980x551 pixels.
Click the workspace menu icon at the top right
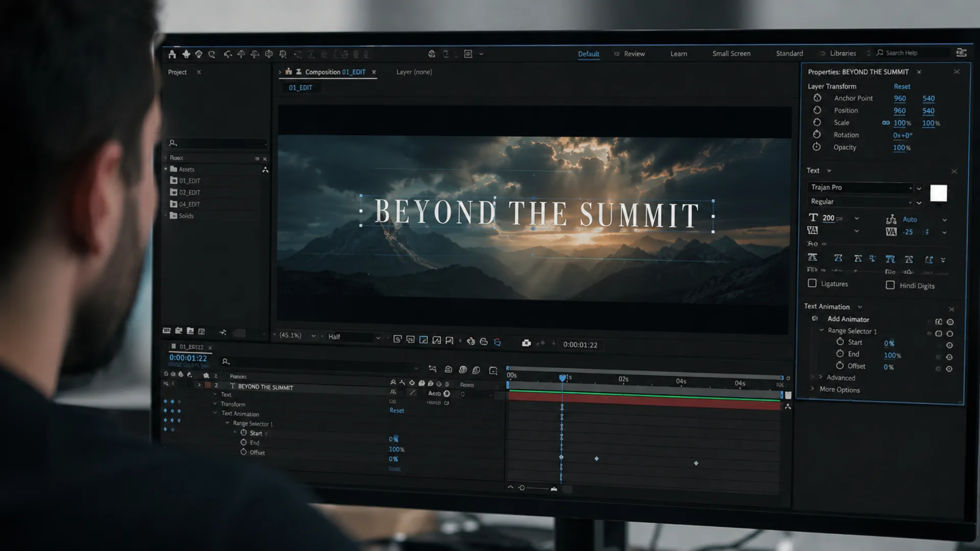tap(961, 53)
